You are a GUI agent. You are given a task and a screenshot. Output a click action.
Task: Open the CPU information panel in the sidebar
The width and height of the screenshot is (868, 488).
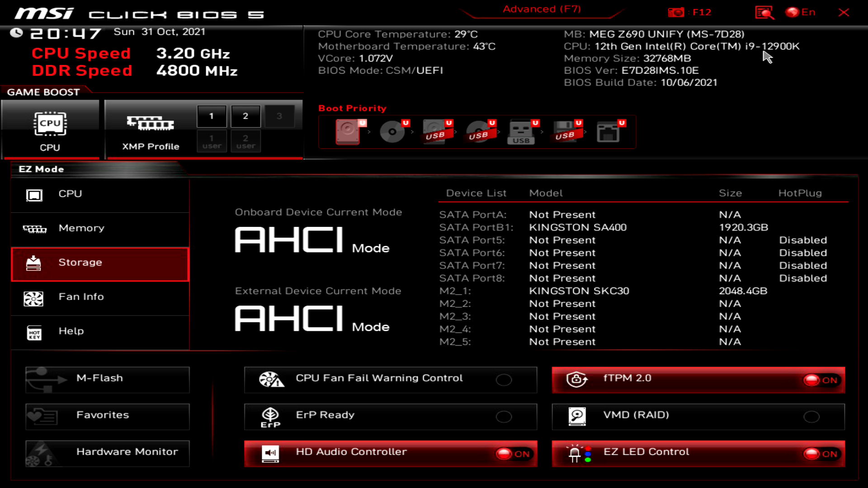coord(70,193)
